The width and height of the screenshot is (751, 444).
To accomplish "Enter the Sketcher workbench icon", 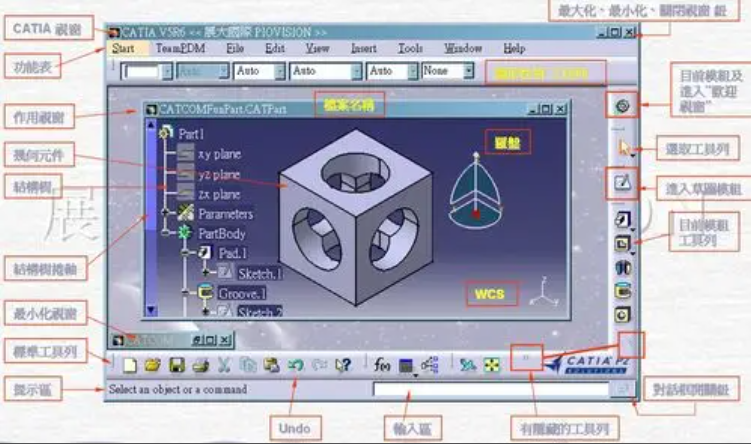I will coord(623,182).
